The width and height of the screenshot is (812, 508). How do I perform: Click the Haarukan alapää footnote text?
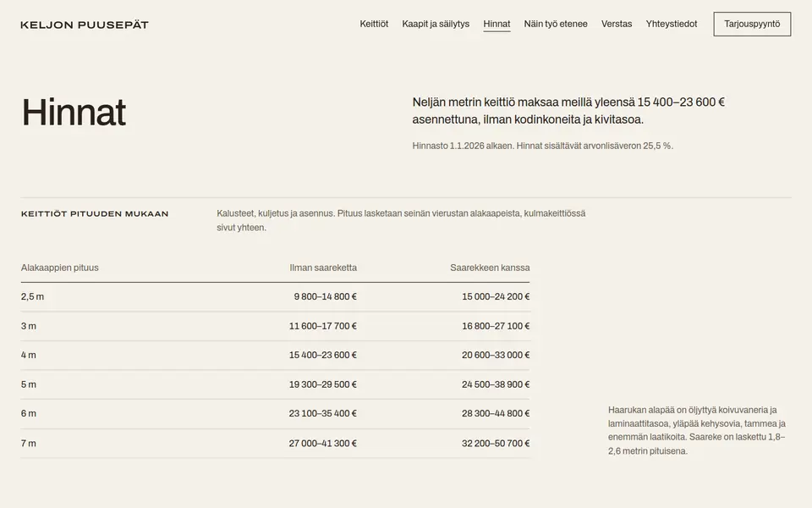click(x=696, y=430)
